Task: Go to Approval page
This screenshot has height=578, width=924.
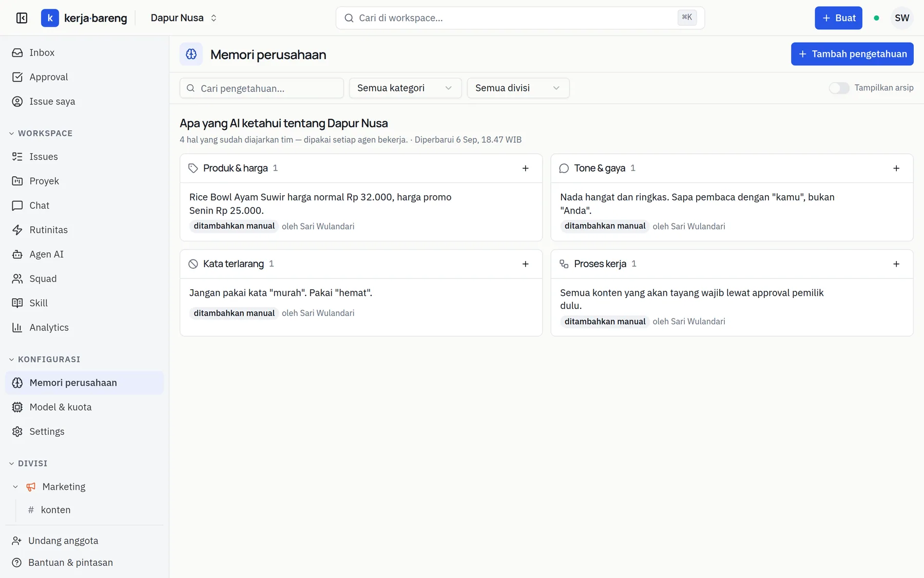Action: [84, 77]
